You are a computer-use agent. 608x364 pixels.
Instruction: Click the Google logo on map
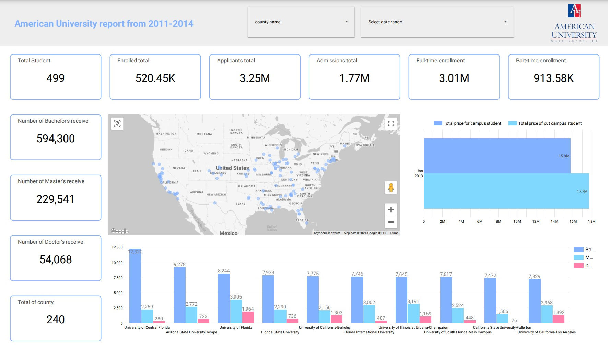point(120,231)
